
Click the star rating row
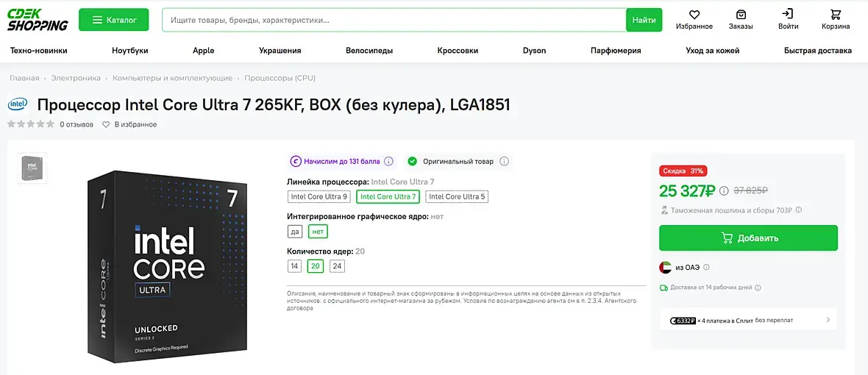click(31, 124)
